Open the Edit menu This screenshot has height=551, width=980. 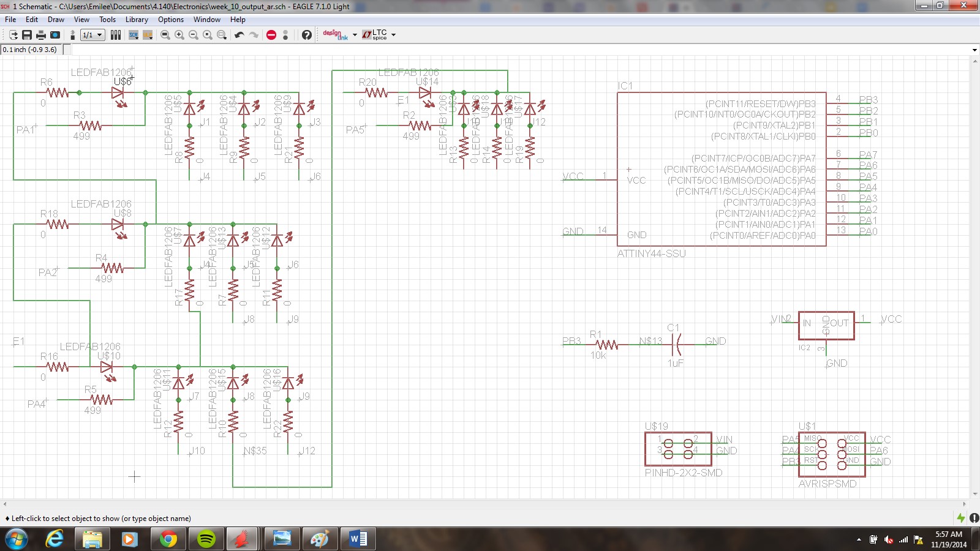click(x=32, y=20)
